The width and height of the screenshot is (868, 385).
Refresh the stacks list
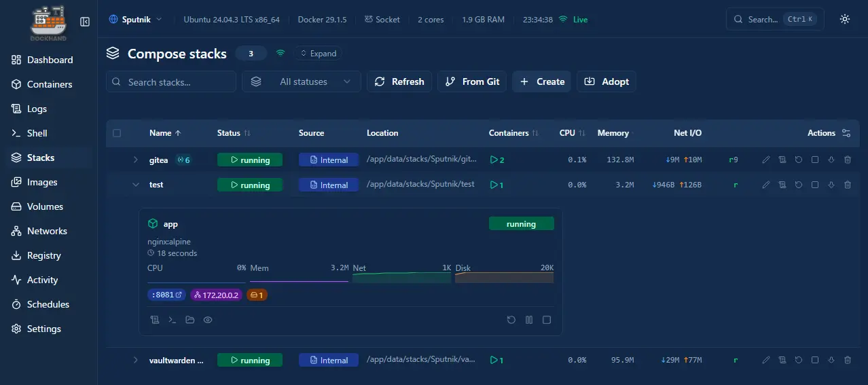399,81
